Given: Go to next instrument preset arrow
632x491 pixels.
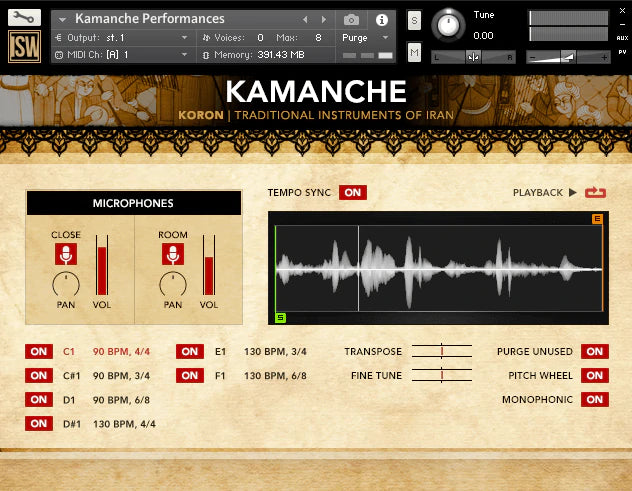Looking at the screenshot, I should [x=324, y=19].
